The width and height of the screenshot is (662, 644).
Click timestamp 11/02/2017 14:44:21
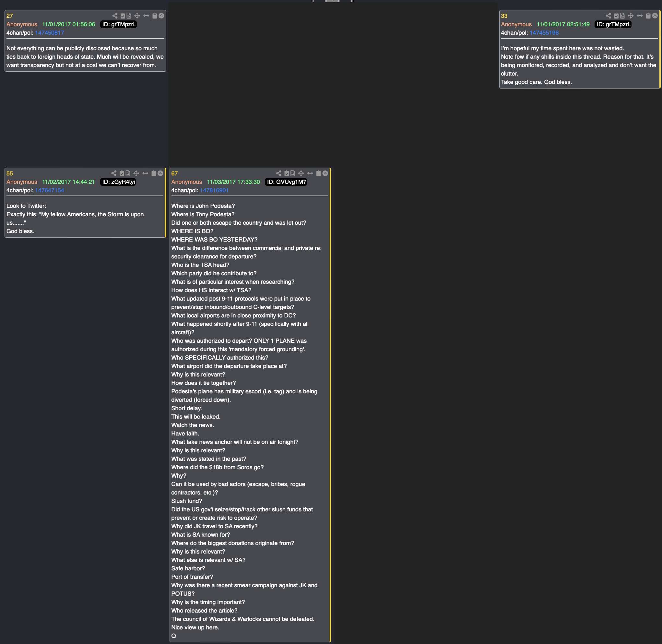pos(69,182)
